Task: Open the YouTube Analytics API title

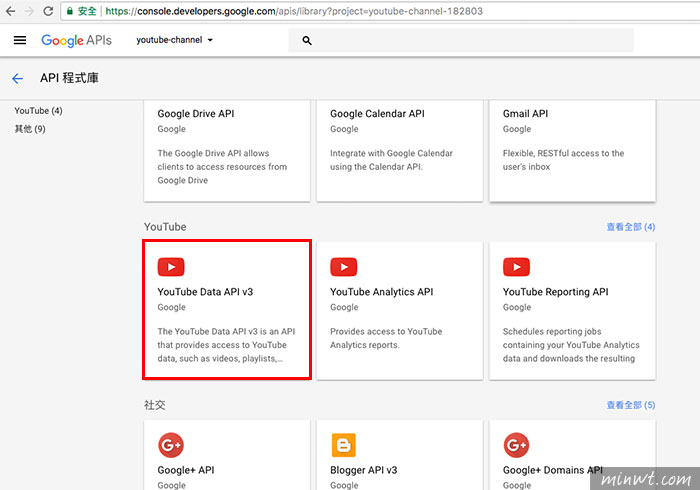Action: 381,292
